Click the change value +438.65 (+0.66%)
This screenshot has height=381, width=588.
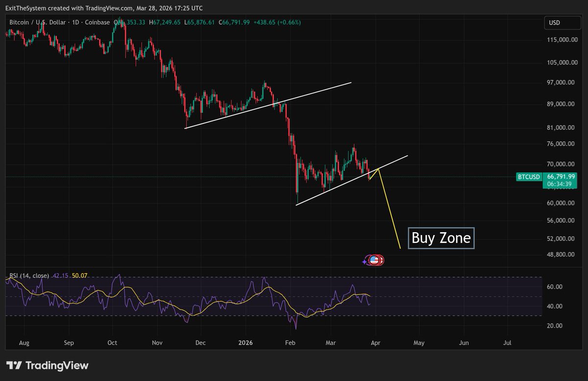pos(278,23)
